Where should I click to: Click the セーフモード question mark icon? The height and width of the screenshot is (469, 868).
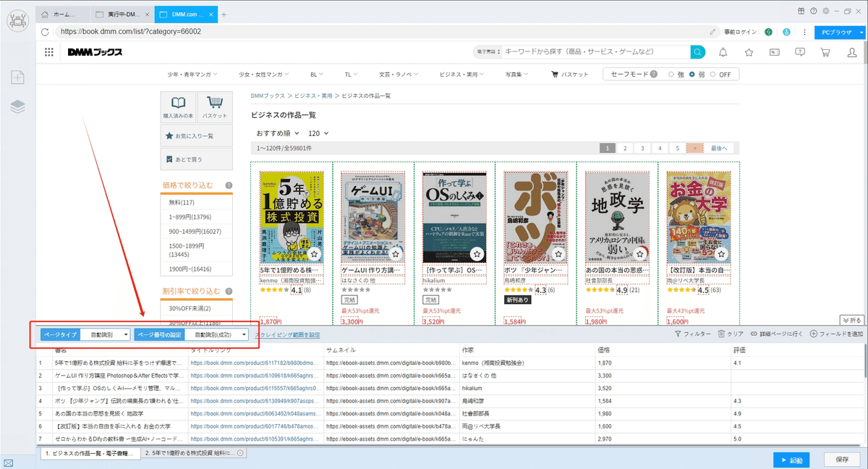point(654,74)
